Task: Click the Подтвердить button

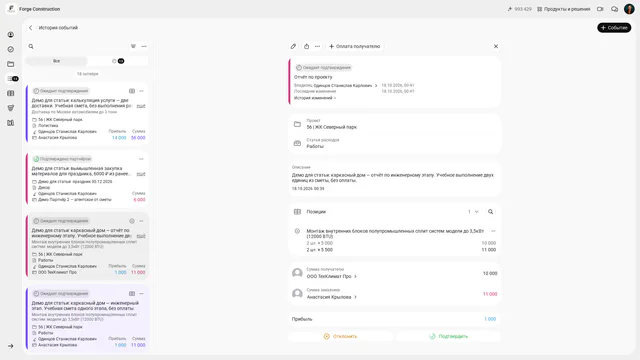Action: click(x=448, y=336)
